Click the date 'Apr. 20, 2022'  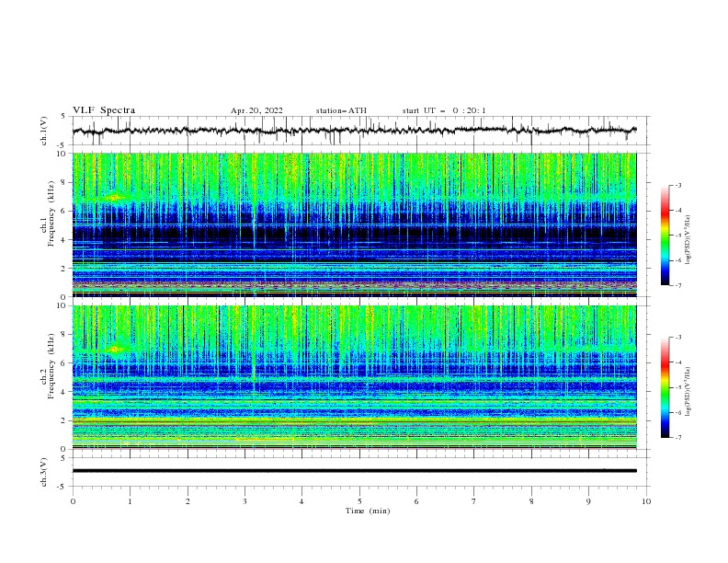pos(256,110)
